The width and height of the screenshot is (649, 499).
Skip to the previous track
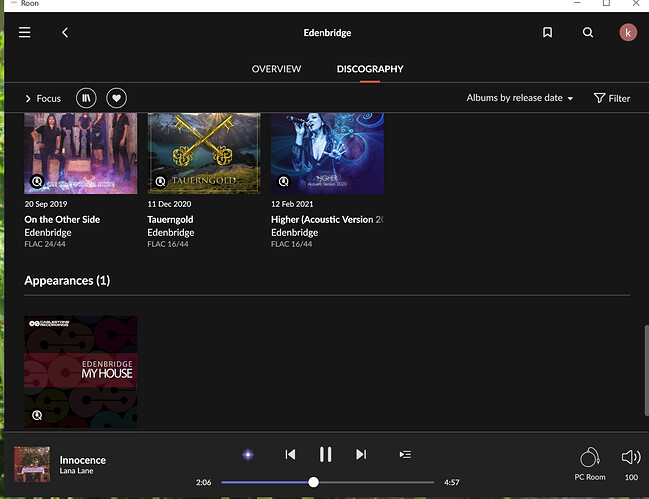[x=290, y=454]
